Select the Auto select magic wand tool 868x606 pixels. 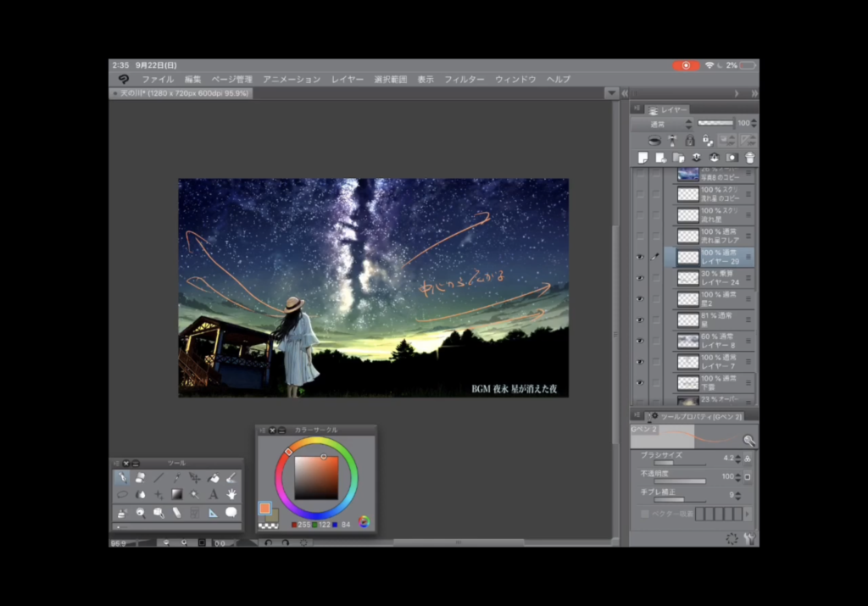(x=195, y=495)
